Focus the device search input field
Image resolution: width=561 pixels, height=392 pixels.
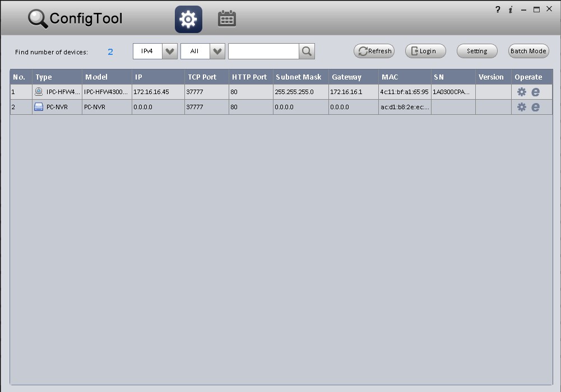(263, 51)
